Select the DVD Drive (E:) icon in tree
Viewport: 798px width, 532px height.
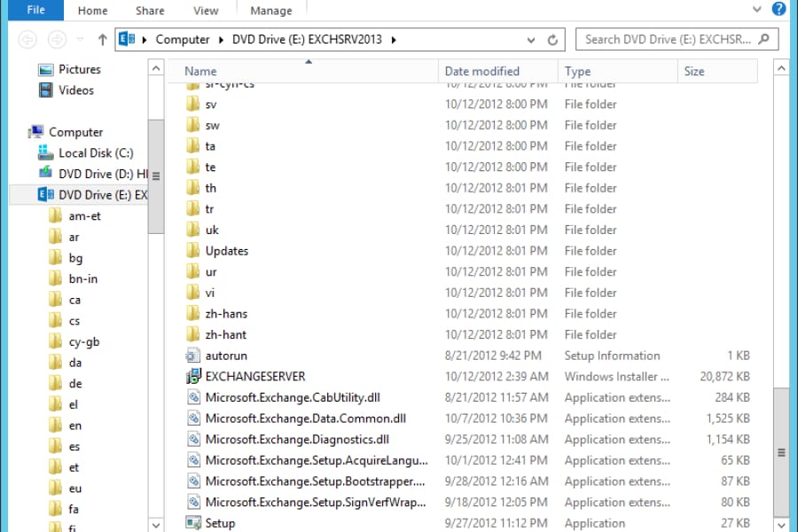pos(46,194)
